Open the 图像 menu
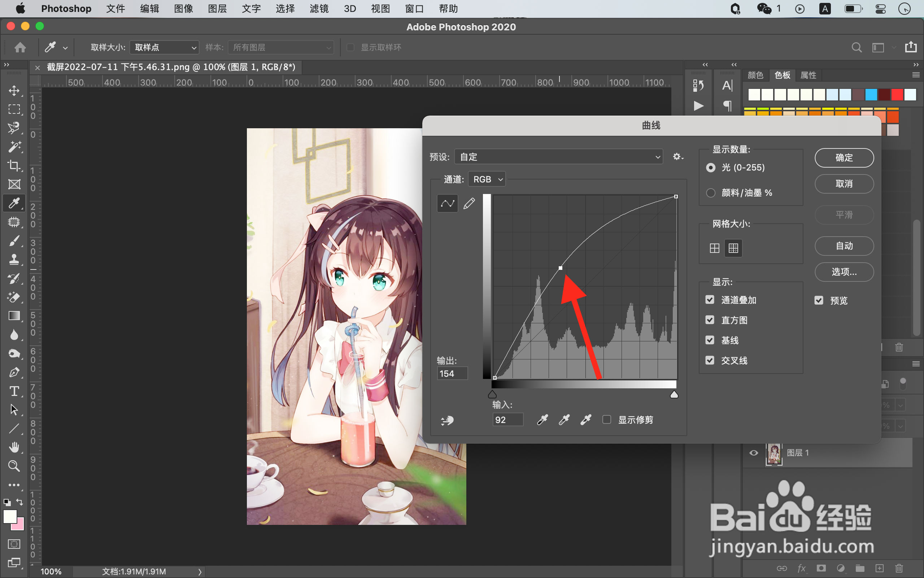 pos(183,9)
